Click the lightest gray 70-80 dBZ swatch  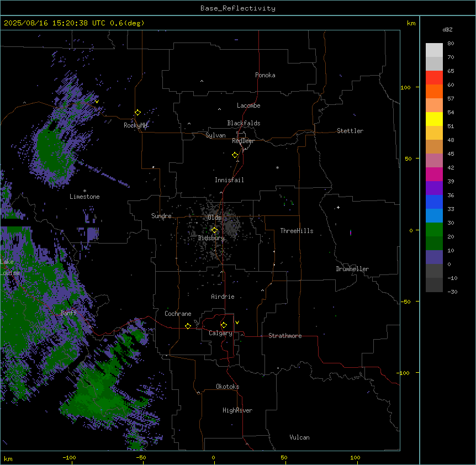(434, 50)
